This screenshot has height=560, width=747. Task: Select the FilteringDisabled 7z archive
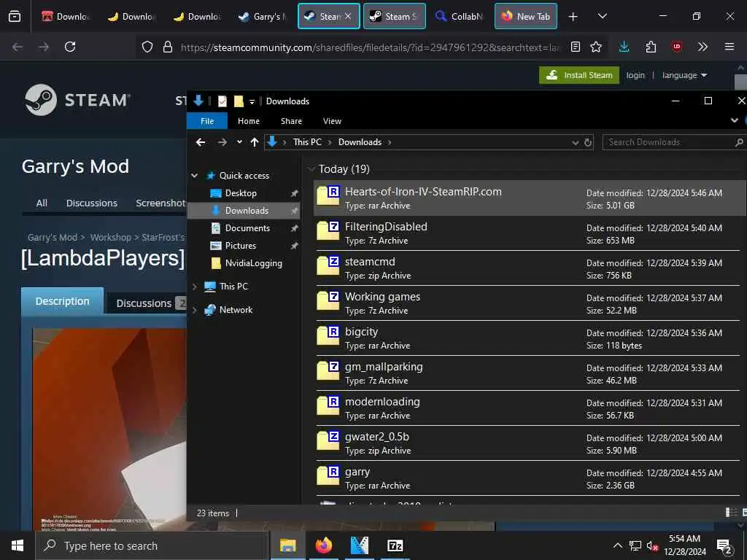[529, 233]
